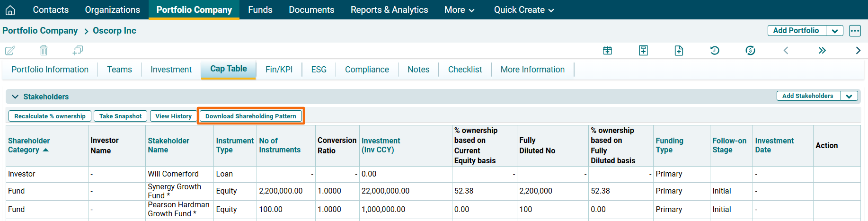This screenshot has width=868, height=221.
Task: Click the clone/duplicate record icon
Action: point(78,50)
